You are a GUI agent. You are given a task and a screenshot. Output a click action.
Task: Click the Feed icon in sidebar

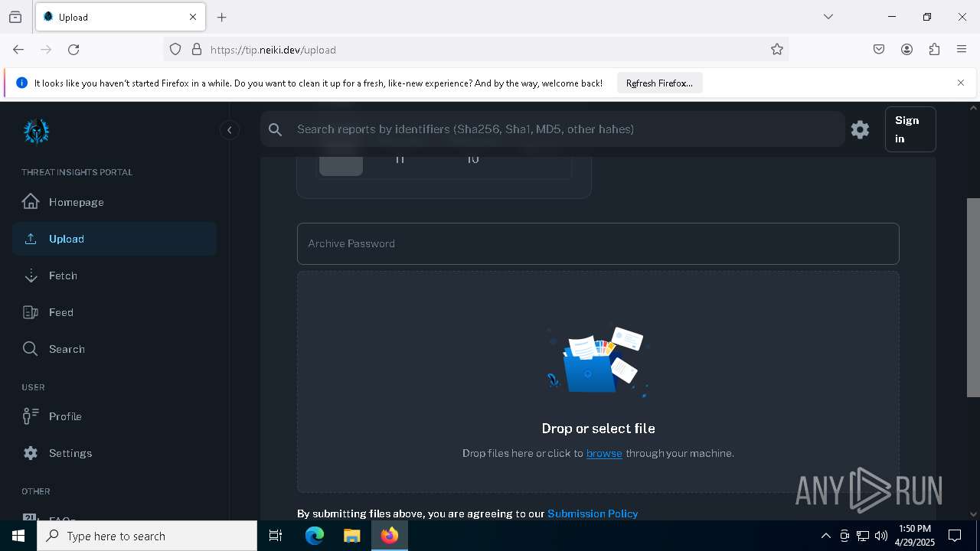[x=31, y=312]
